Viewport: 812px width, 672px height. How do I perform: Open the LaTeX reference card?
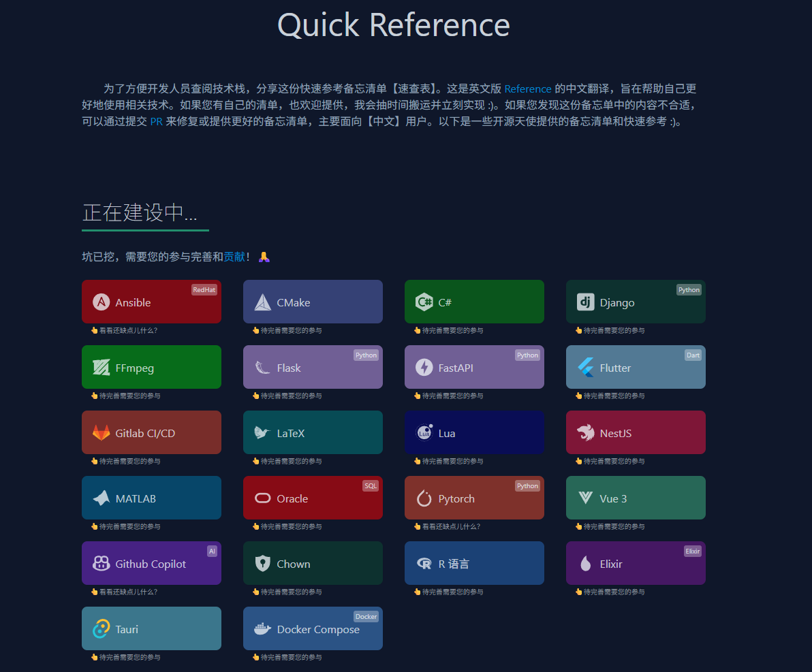click(313, 432)
